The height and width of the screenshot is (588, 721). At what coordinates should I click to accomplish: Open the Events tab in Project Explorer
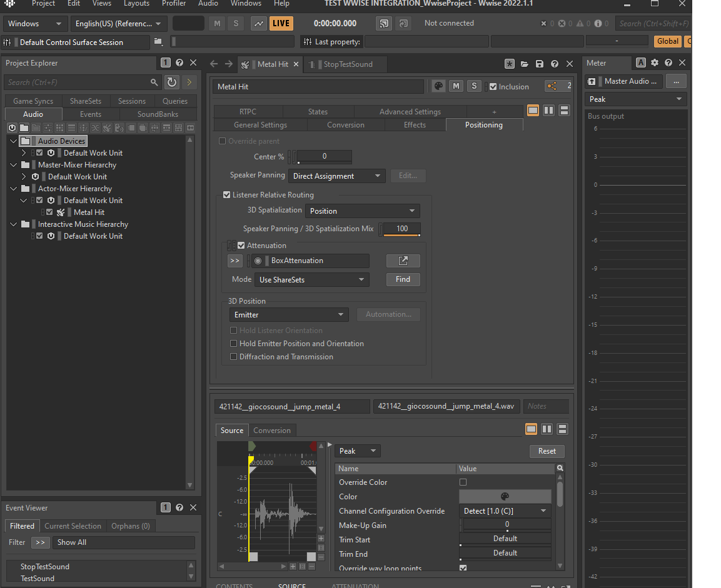pos(91,114)
